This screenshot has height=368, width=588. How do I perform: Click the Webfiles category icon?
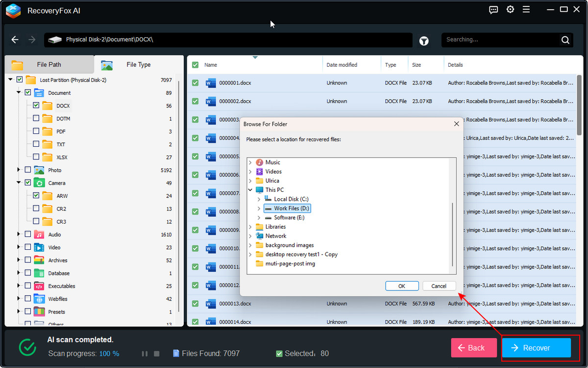pos(39,299)
